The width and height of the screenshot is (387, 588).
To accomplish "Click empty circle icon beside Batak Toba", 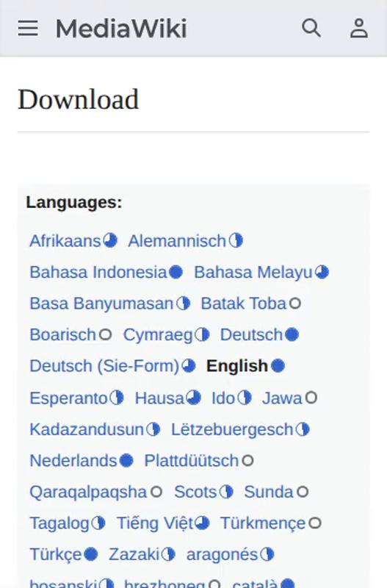I will tap(295, 303).
